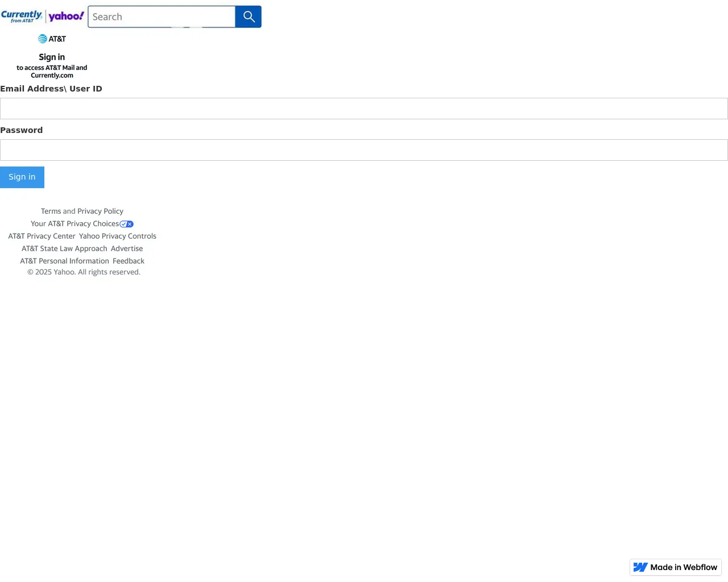Open the Feedback link
The height and width of the screenshot is (582, 728).
[x=129, y=261]
